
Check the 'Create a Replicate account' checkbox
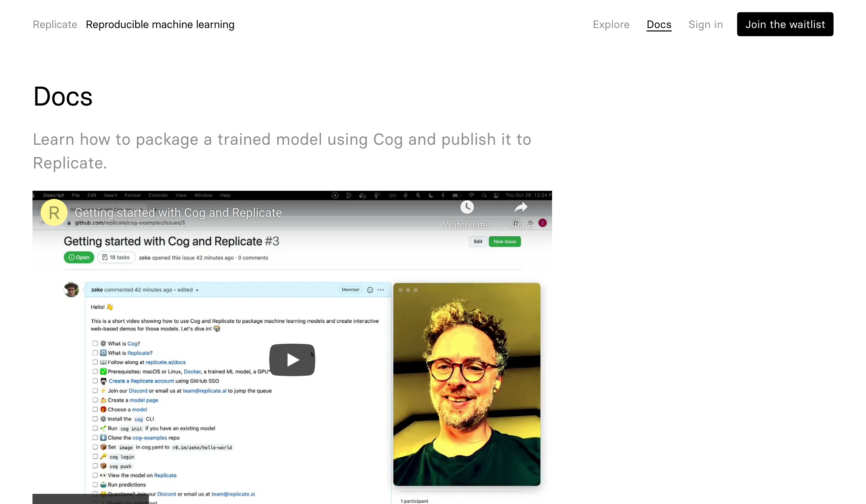[x=95, y=381]
